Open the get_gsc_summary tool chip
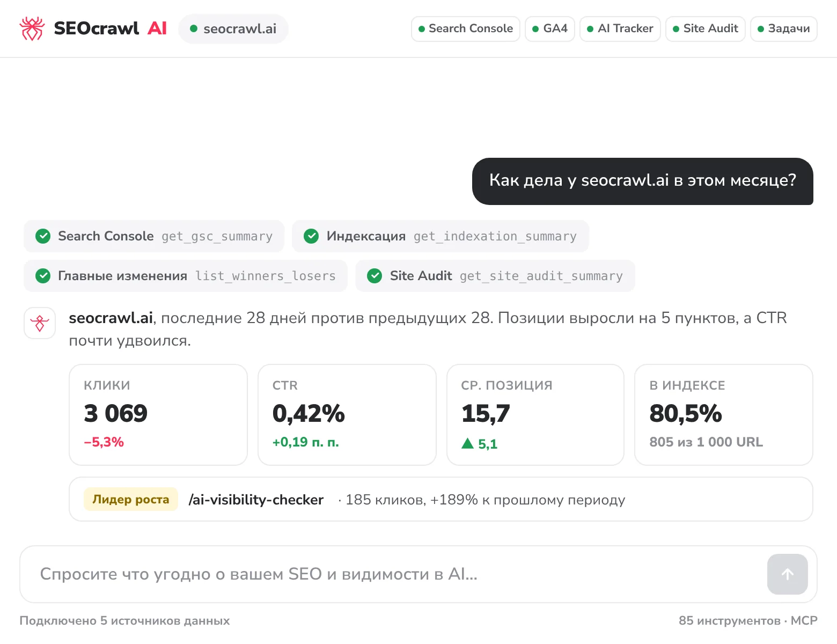The width and height of the screenshot is (837, 644). (x=154, y=236)
